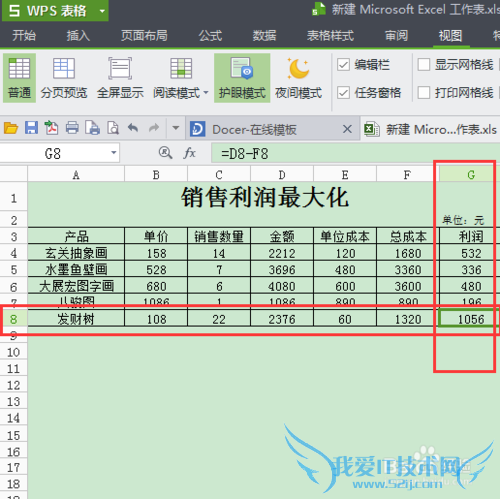Screen dimensions: 500x499
Task: Click the magnifier icon in formula bar
Action: click(x=165, y=153)
